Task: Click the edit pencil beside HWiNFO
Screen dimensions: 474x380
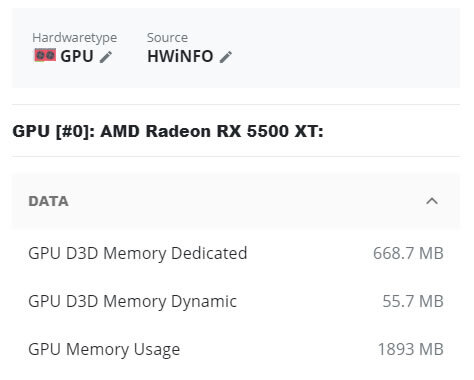Action: click(x=226, y=57)
